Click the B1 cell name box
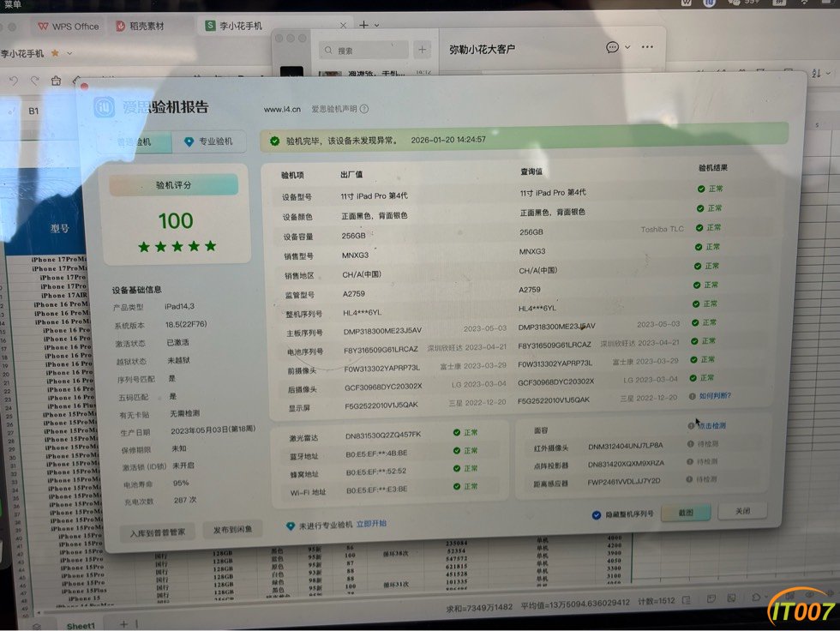Screen dimensions: 840x631 click(33, 111)
